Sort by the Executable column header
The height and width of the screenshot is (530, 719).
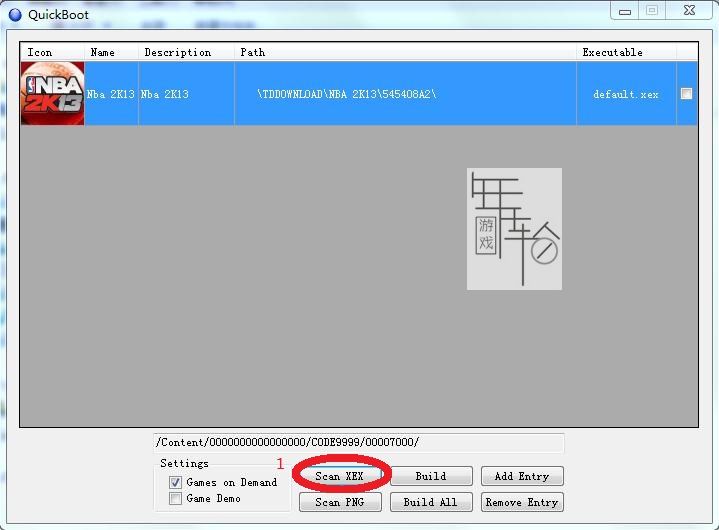[626, 52]
